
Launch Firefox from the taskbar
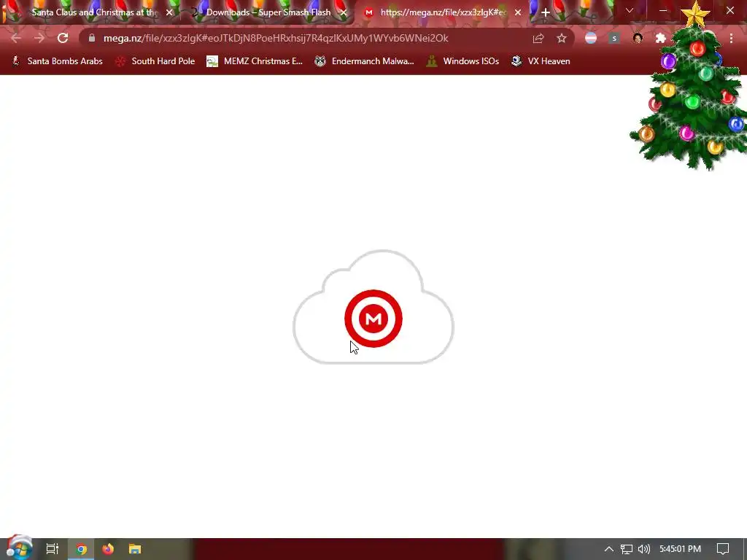[108, 549]
